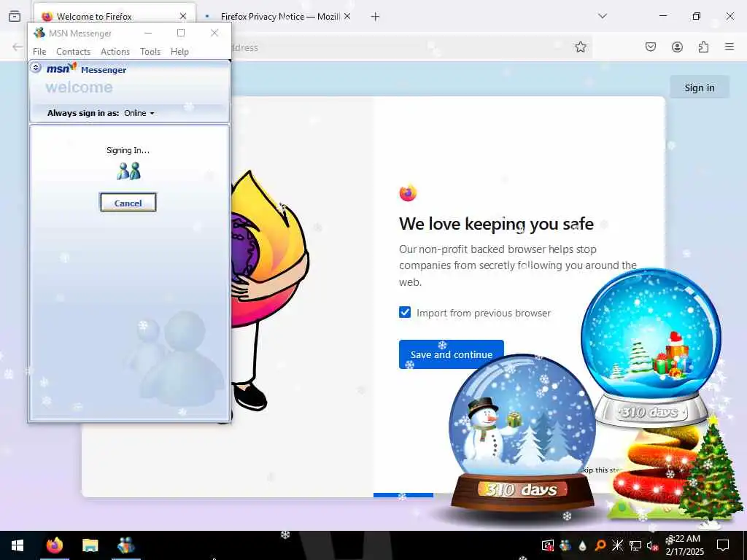Click the MSN Messenger taskbar icon
The image size is (747, 560).
click(125, 545)
